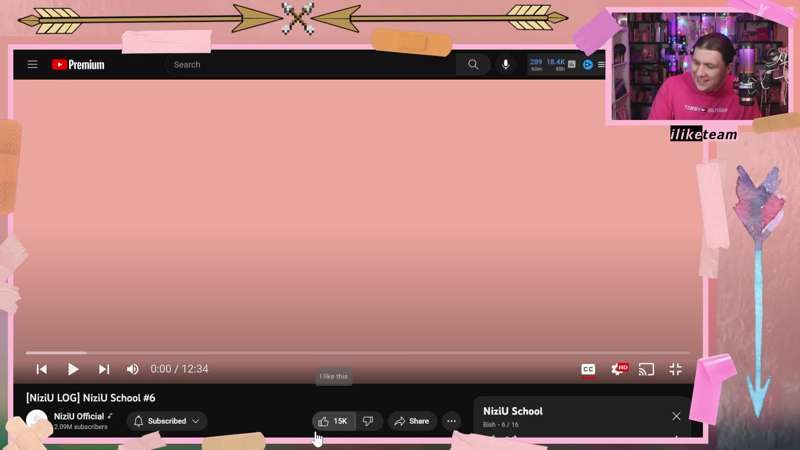Exit full screen mode

tap(676, 369)
